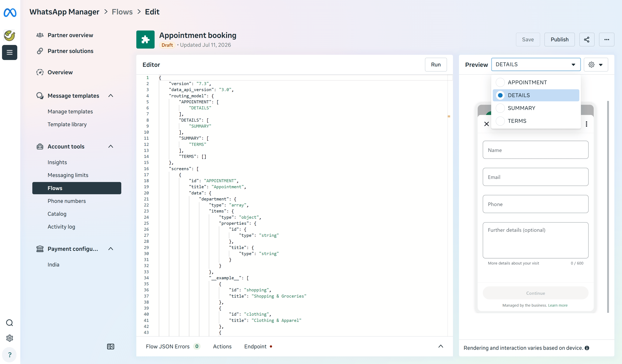
Task: Open Phone numbers
Action: tap(67, 201)
